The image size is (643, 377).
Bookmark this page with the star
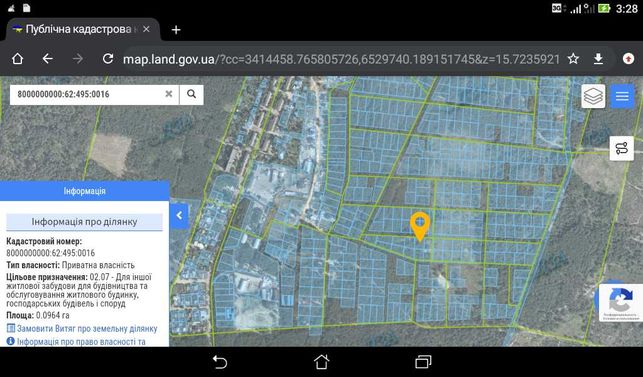coord(573,59)
